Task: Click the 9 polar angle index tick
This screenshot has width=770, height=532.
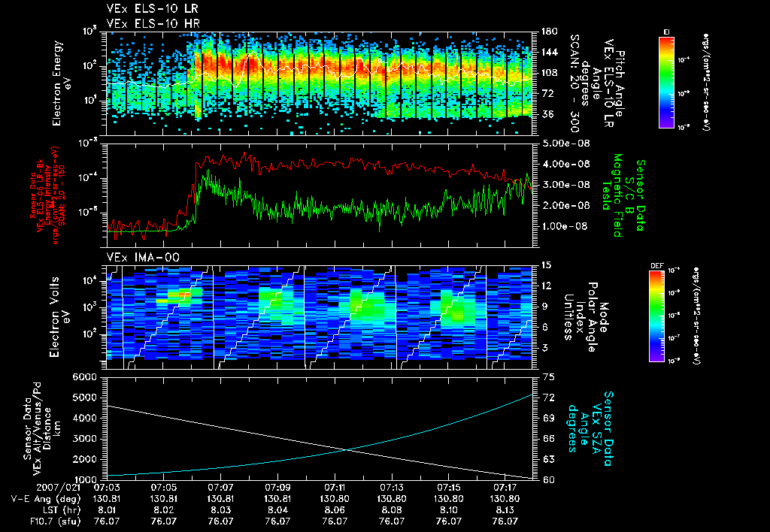Action: 544,307
